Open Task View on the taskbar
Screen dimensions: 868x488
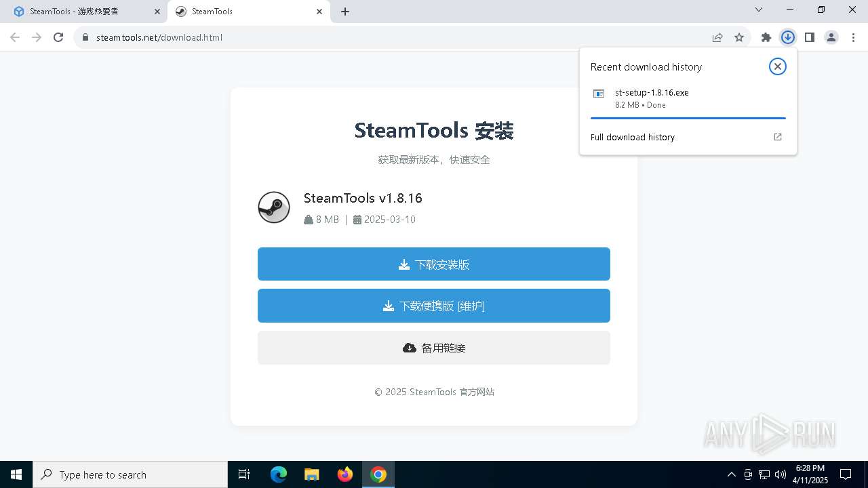(244, 474)
